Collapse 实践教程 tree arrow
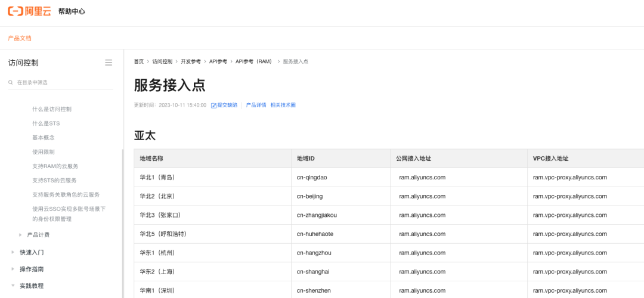Viewport: 644px width, 298px height. pos(13,285)
